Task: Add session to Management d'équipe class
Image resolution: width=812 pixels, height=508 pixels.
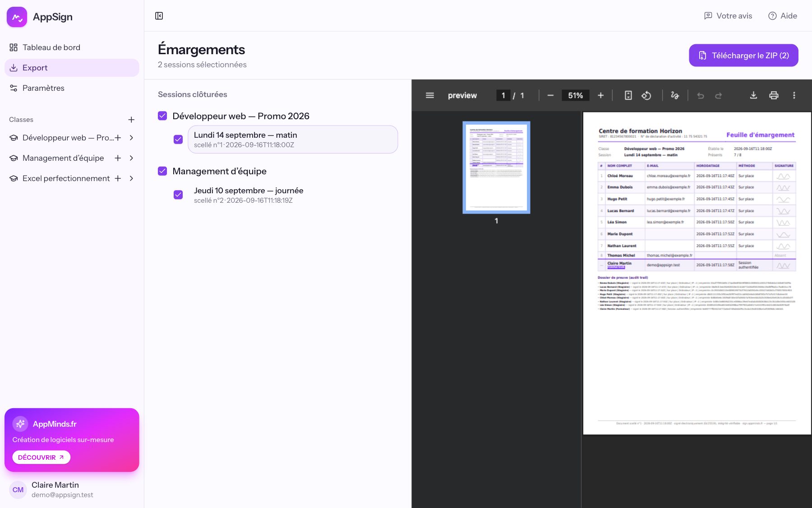Action: click(x=118, y=158)
